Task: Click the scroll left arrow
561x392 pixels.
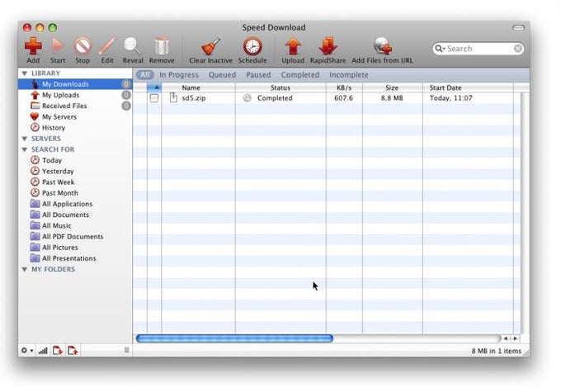Action: (506, 338)
